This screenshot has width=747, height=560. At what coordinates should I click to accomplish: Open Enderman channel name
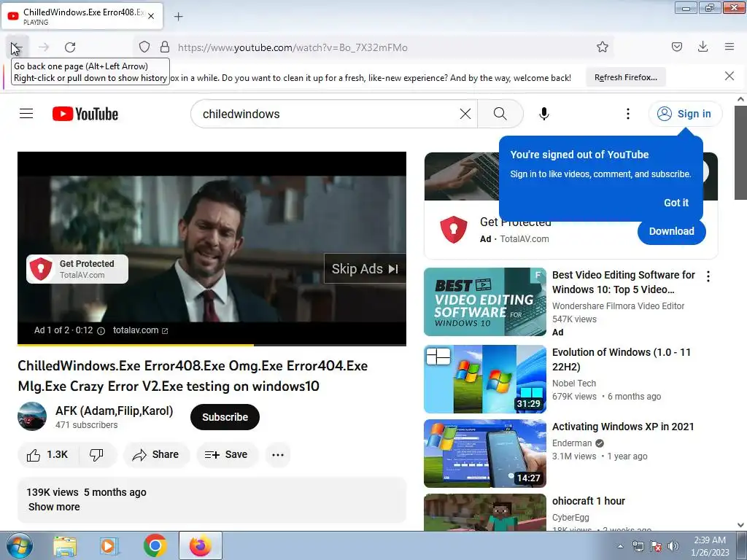click(x=572, y=443)
